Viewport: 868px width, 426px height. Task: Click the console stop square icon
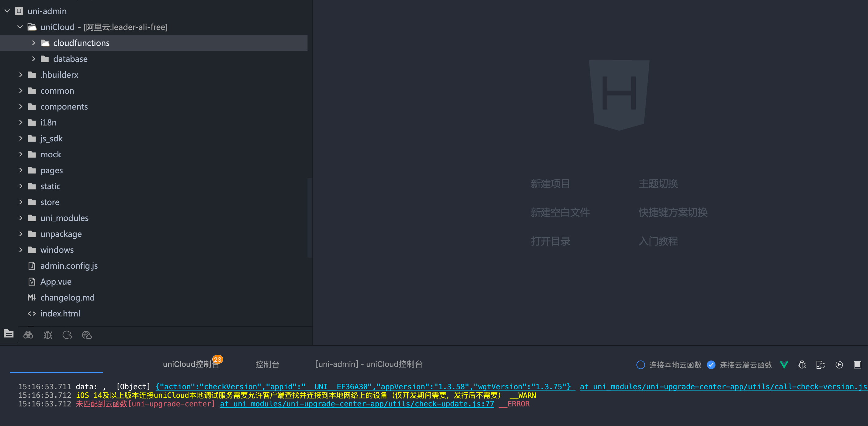point(857,365)
